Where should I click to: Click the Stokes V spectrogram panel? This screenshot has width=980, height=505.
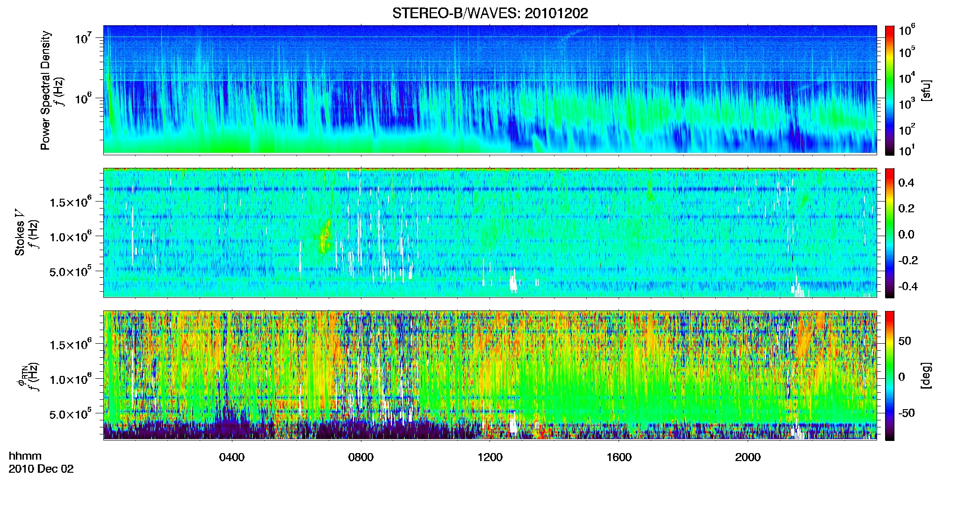(490, 232)
